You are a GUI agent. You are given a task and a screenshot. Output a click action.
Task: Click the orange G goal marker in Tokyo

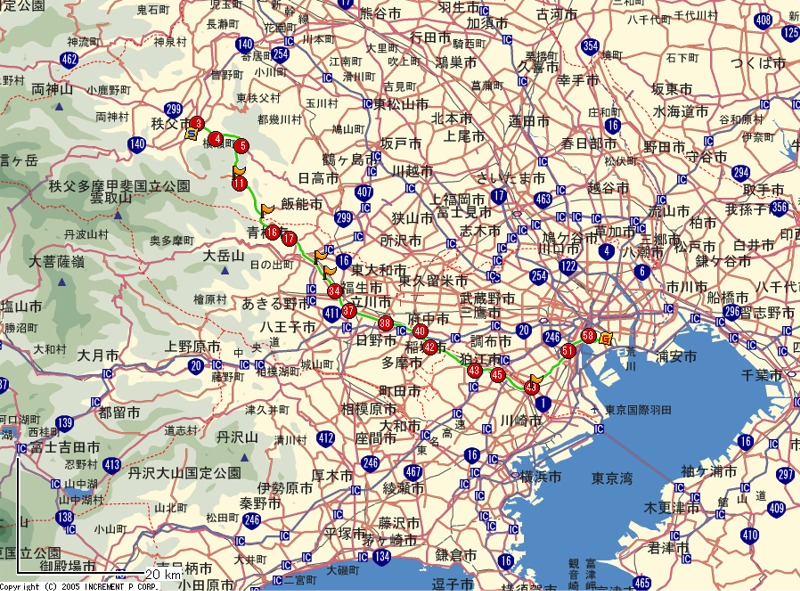click(x=606, y=338)
